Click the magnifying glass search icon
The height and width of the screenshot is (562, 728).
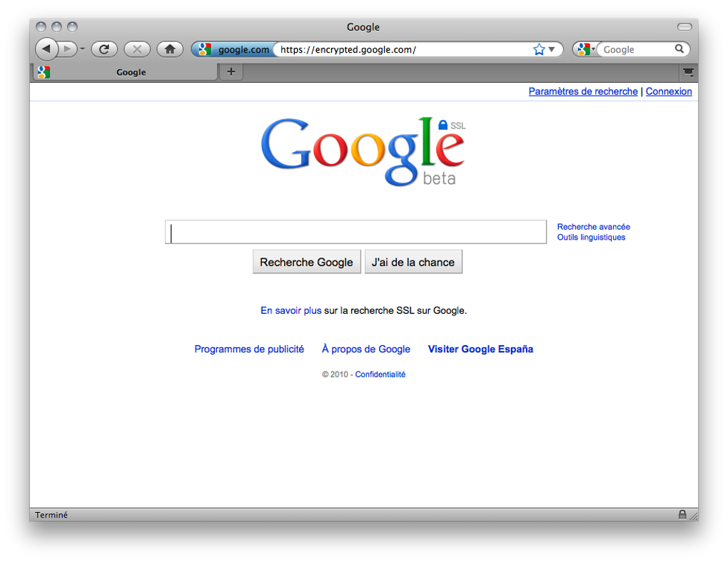coord(679,48)
